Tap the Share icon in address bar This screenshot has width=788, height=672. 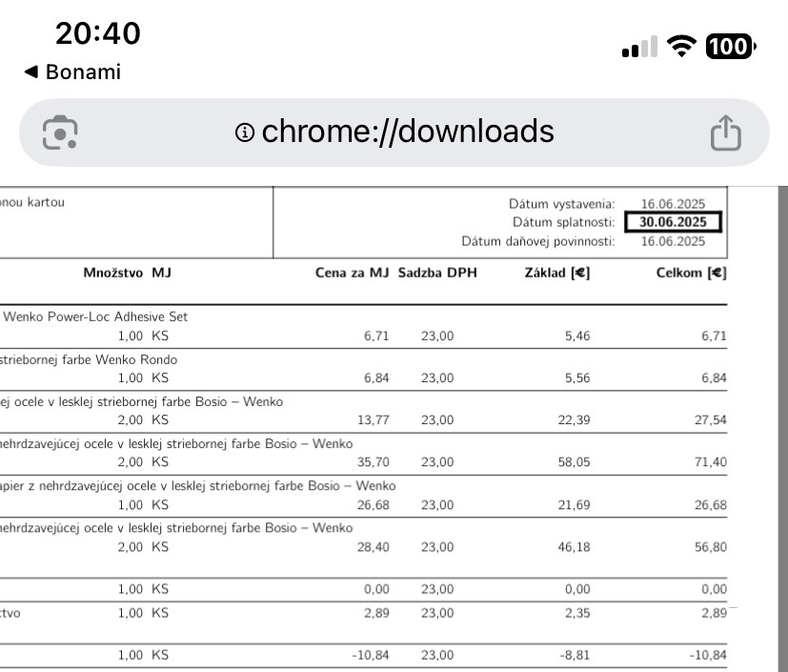pyautogui.click(x=725, y=132)
